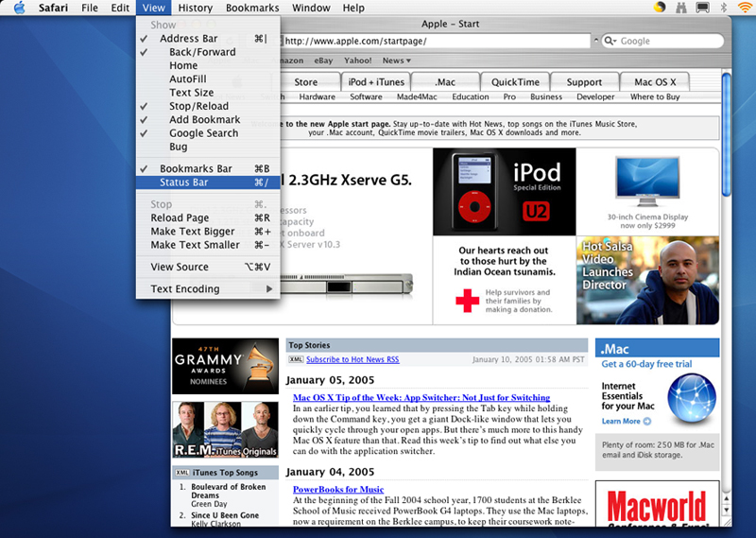This screenshot has height=538, width=756.
Task: Enable Home button in toolbar
Action: pyautogui.click(x=208, y=65)
